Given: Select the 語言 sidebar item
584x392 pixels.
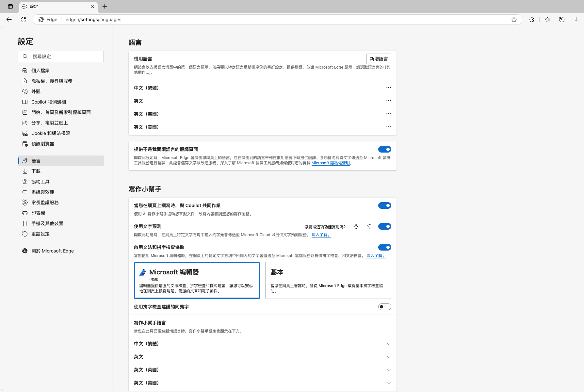Looking at the screenshot, I should [61, 161].
